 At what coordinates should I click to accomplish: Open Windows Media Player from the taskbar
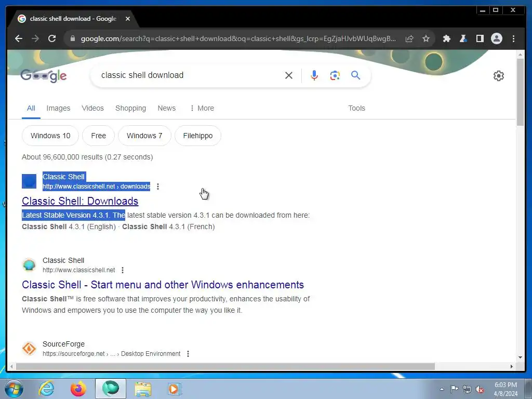(175, 389)
